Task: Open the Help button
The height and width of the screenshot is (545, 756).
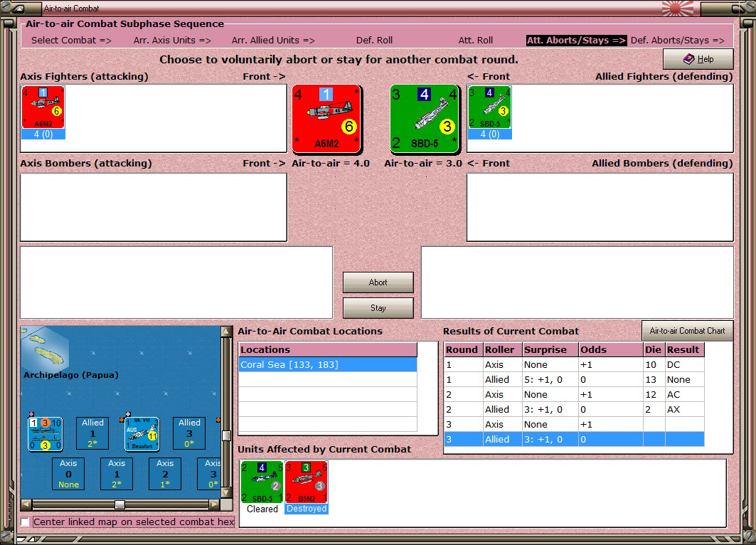Action: click(698, 59)
